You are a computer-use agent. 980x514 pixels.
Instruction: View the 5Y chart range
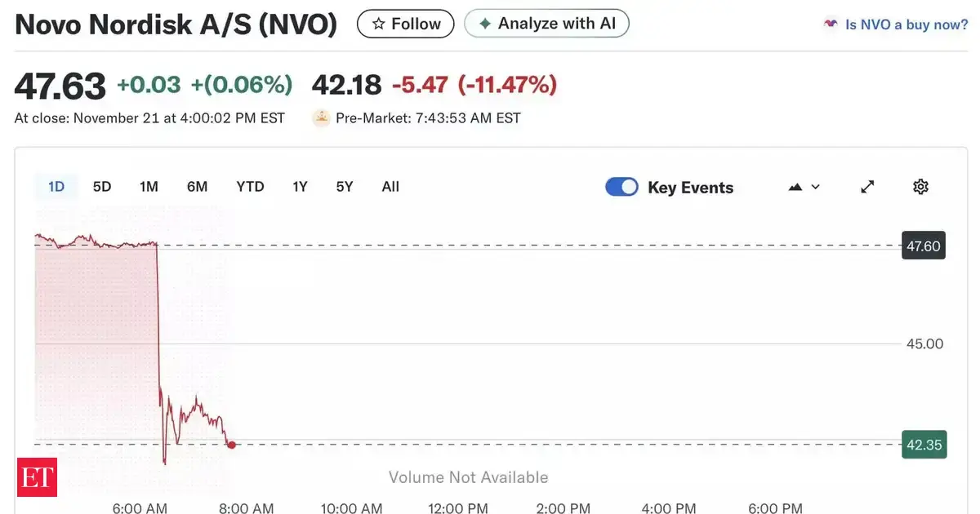345,187
